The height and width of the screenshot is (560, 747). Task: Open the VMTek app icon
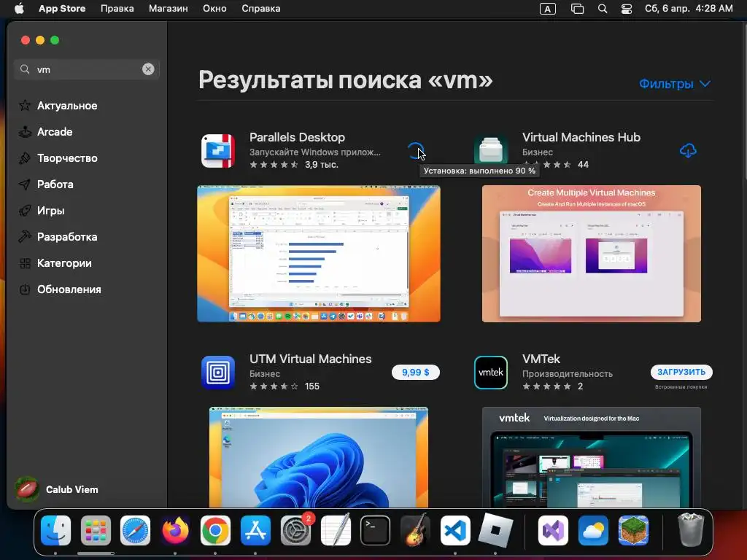[491, 373]
